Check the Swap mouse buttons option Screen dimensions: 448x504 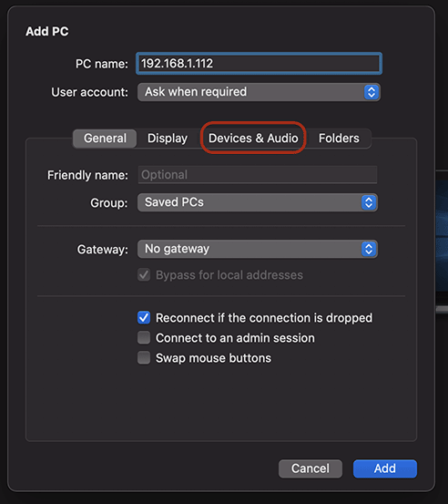[x=144, y=358]
